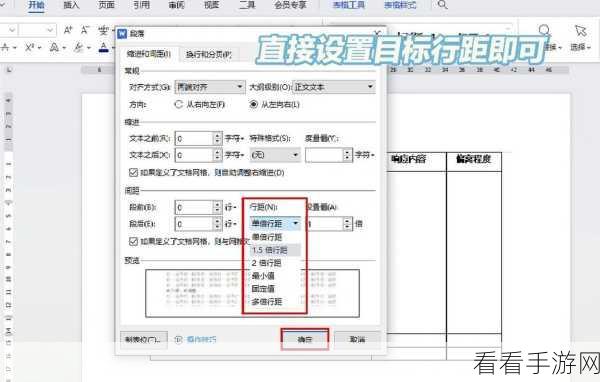Open the 大纲级别 outline level combo box
This screenshot has width=600, height=382.
point(334,87)
